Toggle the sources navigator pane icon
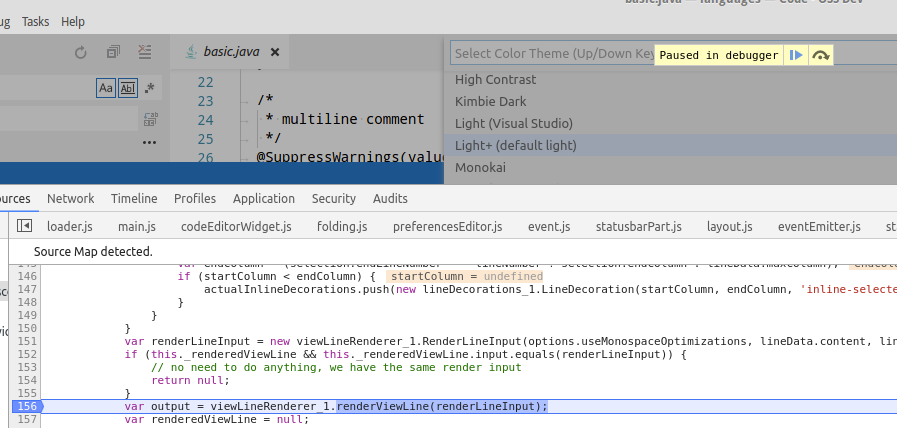This screenshot has height=428, width=897. click(x=24, y=226)
